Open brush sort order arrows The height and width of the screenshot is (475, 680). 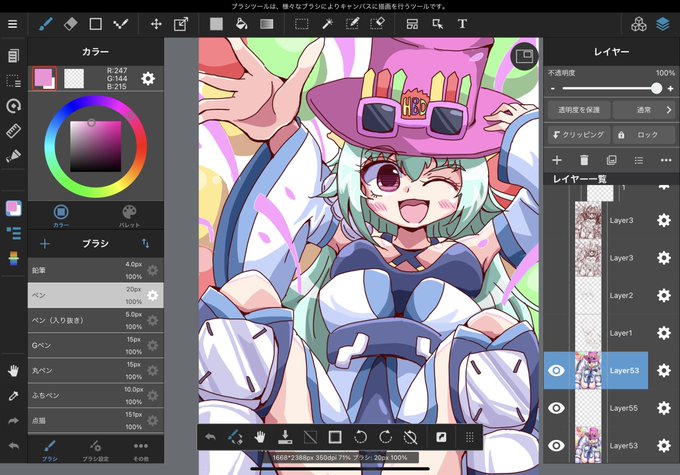146,243
